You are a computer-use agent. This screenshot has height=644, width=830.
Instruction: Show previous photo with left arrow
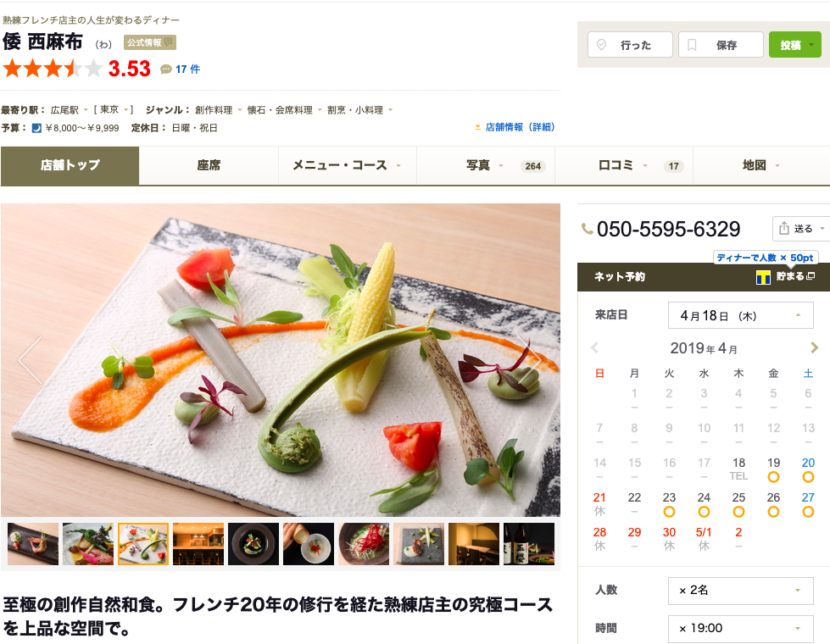(x=30, y=360)
